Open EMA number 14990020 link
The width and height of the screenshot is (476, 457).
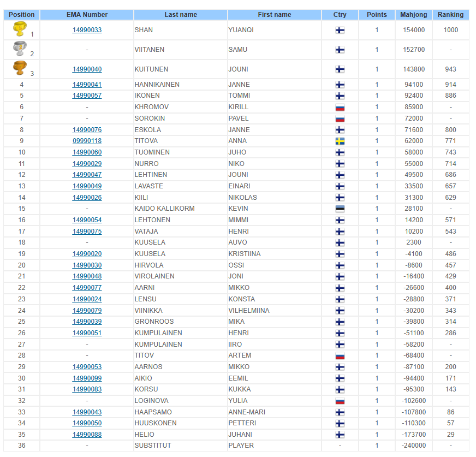87,254
